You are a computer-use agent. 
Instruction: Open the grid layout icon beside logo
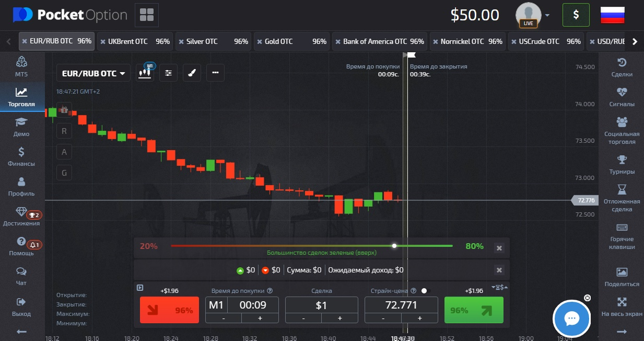(147, 15)
